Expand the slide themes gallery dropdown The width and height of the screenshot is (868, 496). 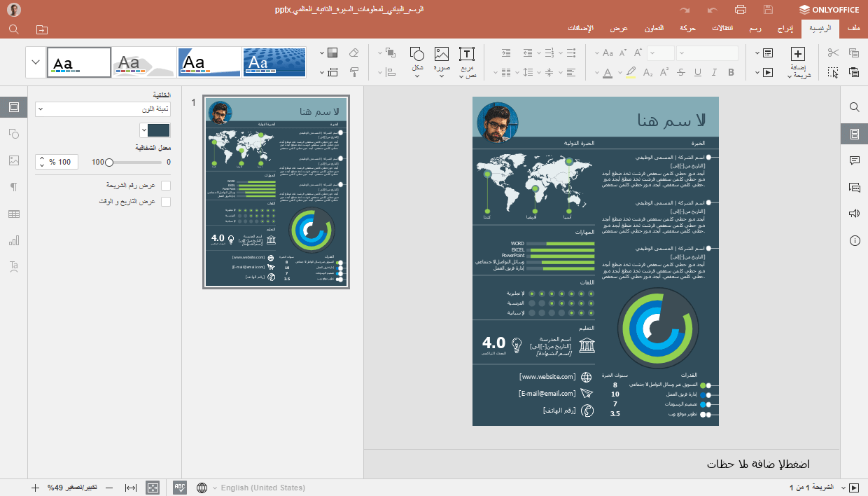[34, 62]
